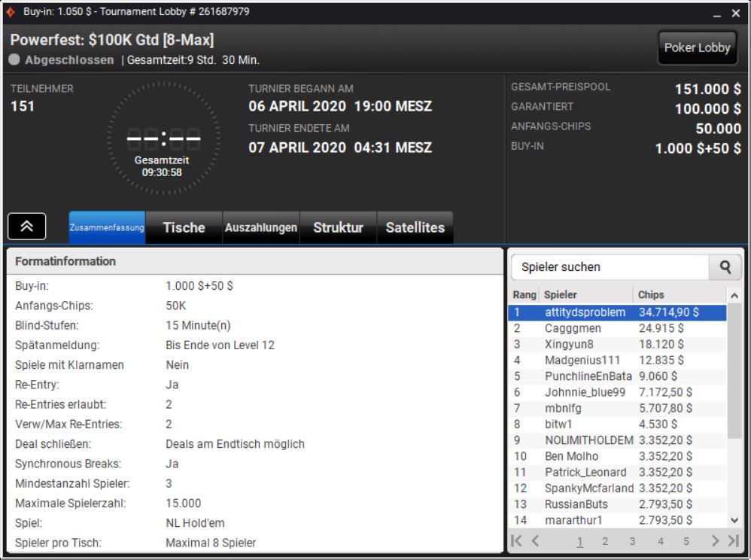Go to next page of player list
This screenshot has width=751, height=560.
click(x=715, y=540)
